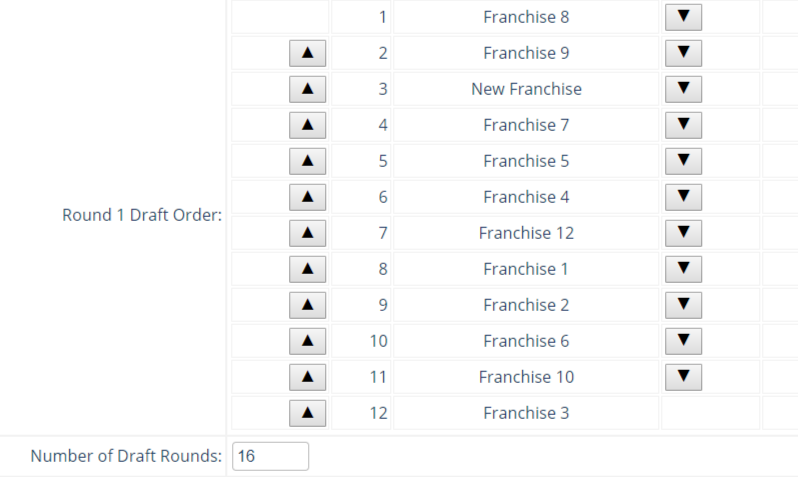Click down arrow for Franchise 7

683,125
